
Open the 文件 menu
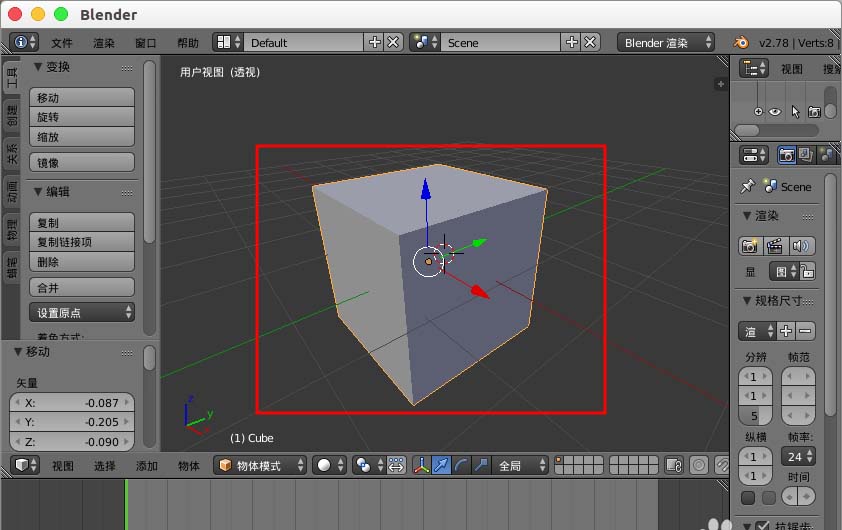[62, 42]
